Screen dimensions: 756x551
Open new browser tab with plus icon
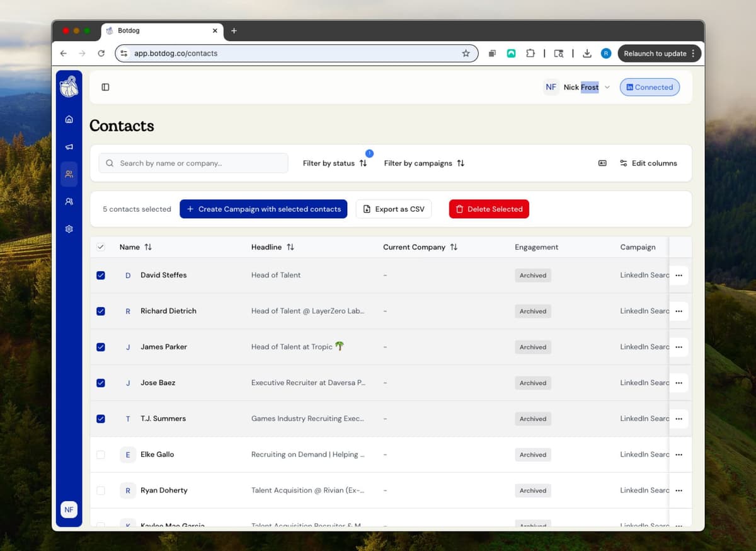[x=234, y=31]
